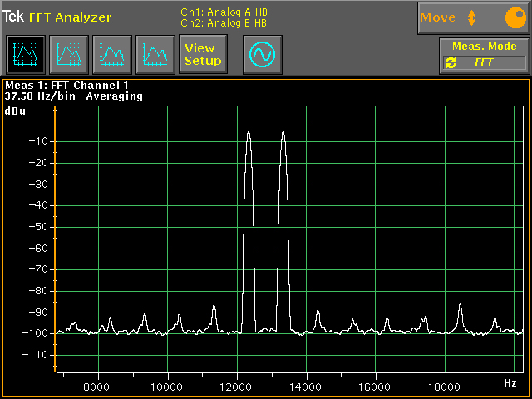Select the second graph view icon

tap(69, 55)
